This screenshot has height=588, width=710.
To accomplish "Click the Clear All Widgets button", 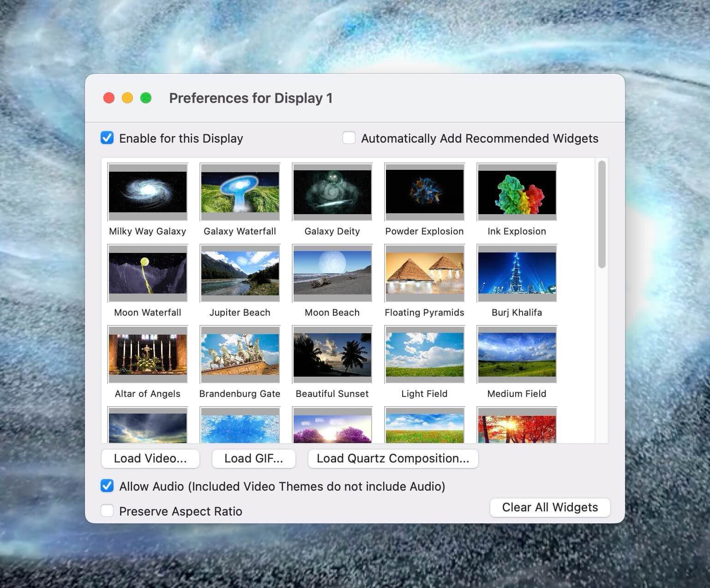I will click(x=549, y=507).
